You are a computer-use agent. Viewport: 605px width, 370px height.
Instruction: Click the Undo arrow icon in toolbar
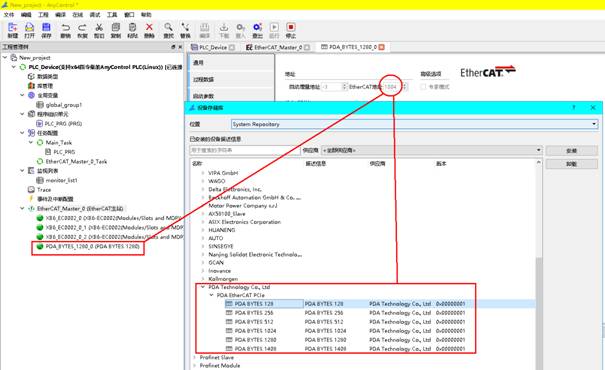(x=66, y=27)
